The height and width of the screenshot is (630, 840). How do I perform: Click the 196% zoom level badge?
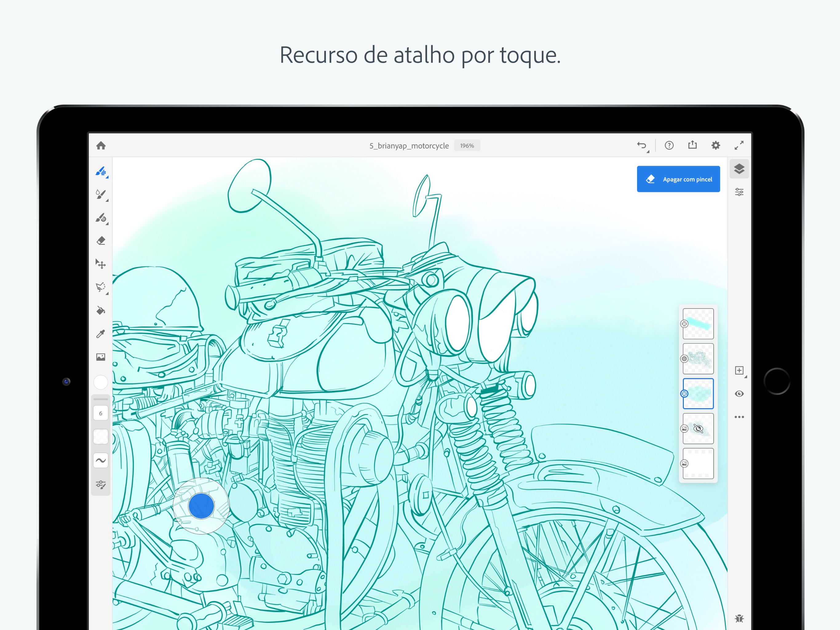click(x=467, y=146)
